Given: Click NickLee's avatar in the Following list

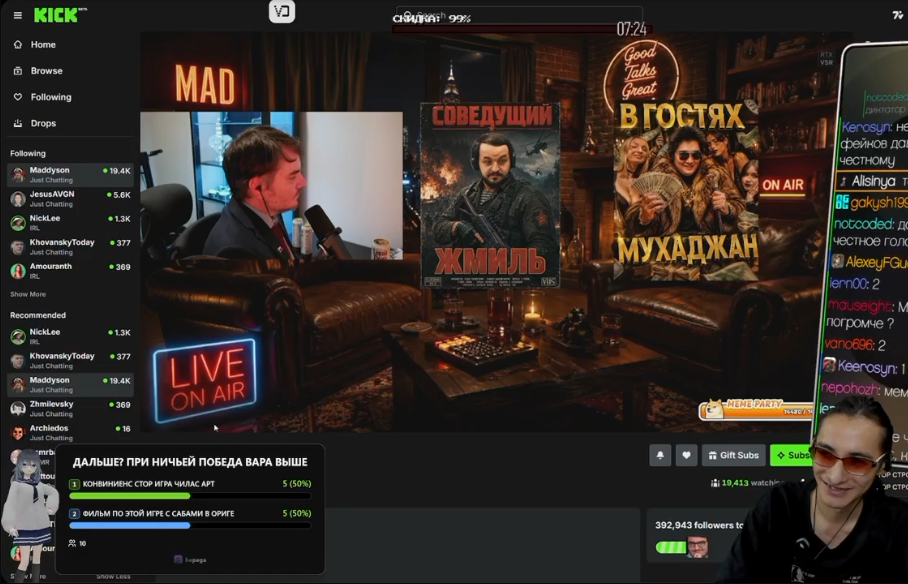Looking at the screenshot, I should click(x=18, y=222).
